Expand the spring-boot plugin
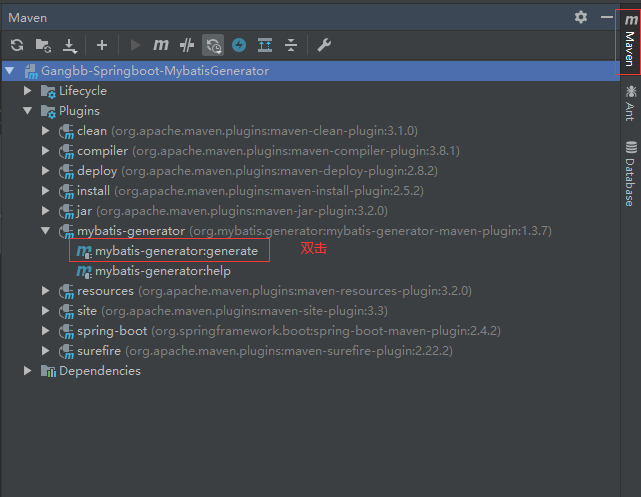This screenshot has width=641, height=497. coord(45,331)
